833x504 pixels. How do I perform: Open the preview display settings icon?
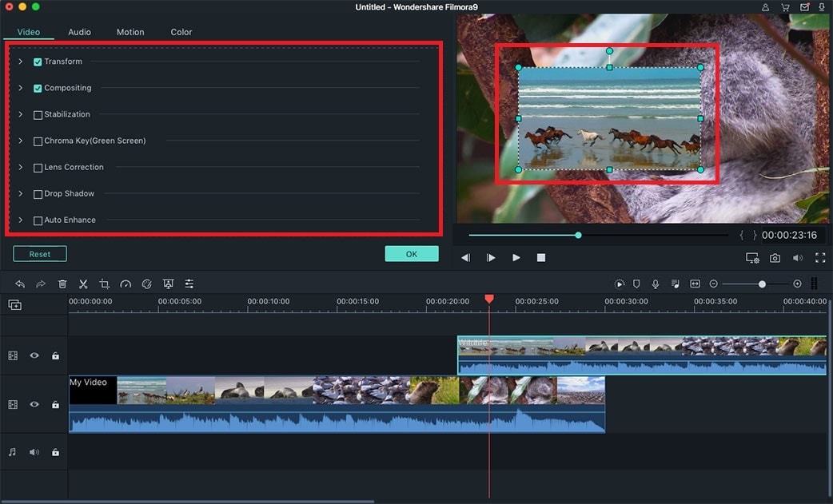click(752, 258)
